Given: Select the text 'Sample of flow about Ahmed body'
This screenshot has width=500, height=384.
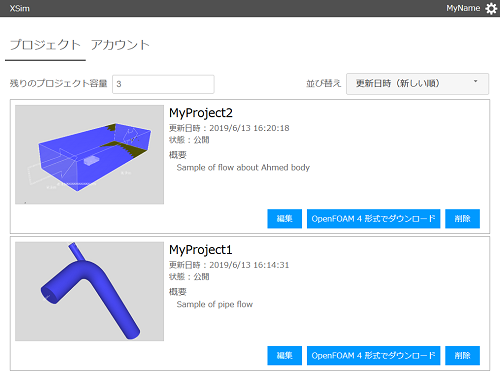Looking at the screenshot, I should (243, 167).
